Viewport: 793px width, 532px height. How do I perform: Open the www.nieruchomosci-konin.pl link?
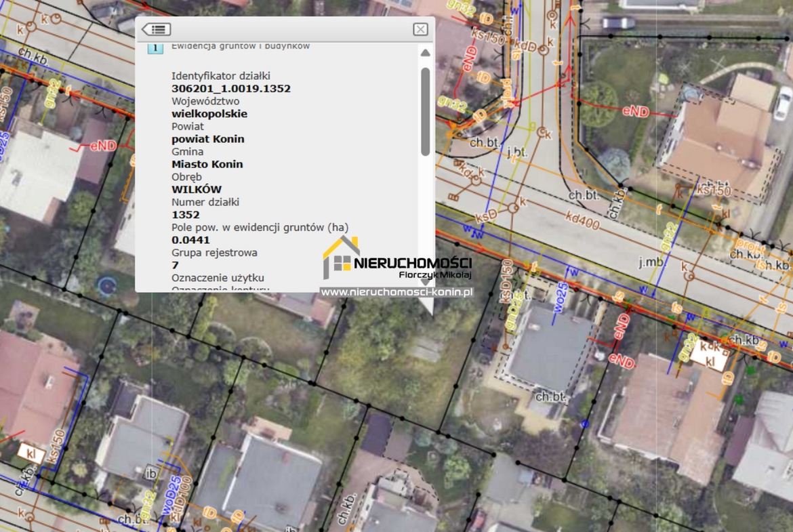pyautogui.click(x=397, y=292)
